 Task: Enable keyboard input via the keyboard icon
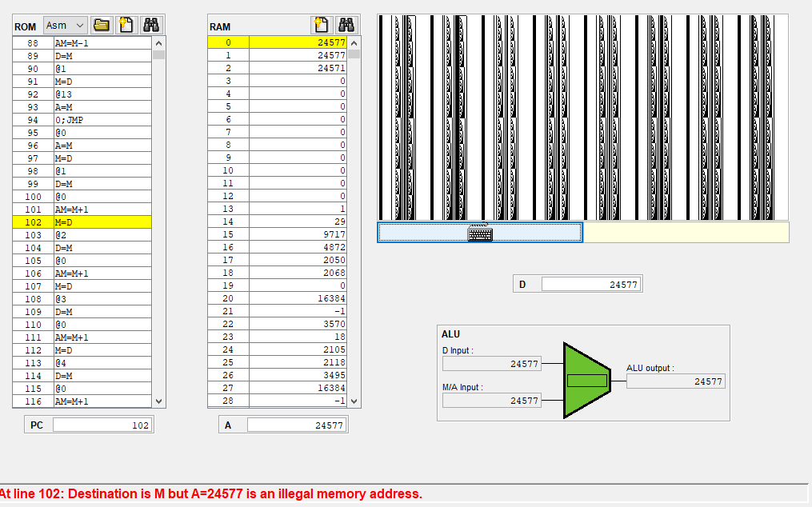tap(480, 233)
